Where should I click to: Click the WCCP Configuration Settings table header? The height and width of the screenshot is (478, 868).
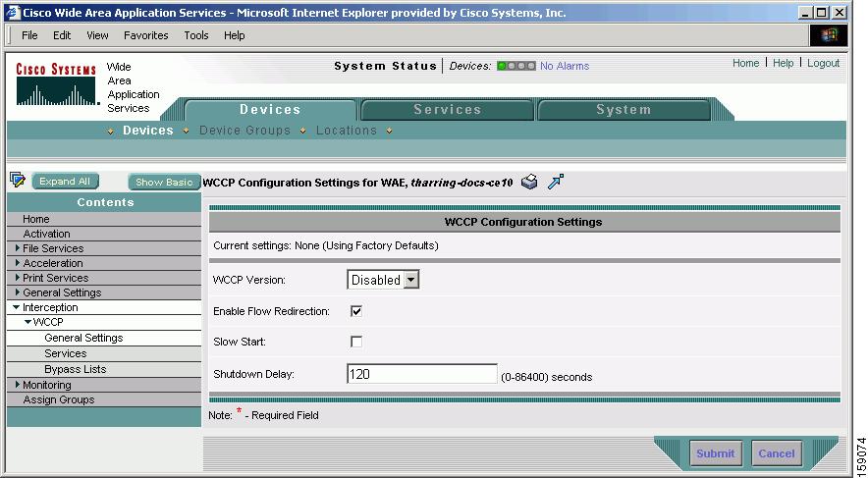click(x=524, y=222)
